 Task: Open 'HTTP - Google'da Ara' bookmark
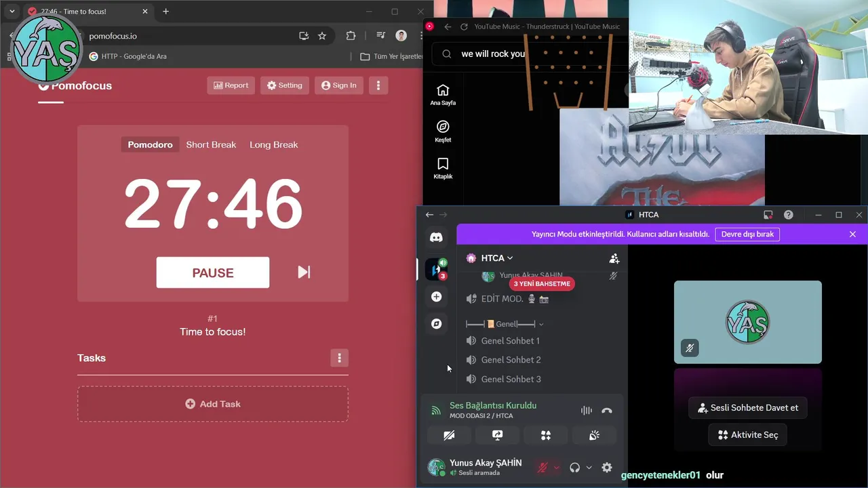pyautogui.click(x=128, y=56)
